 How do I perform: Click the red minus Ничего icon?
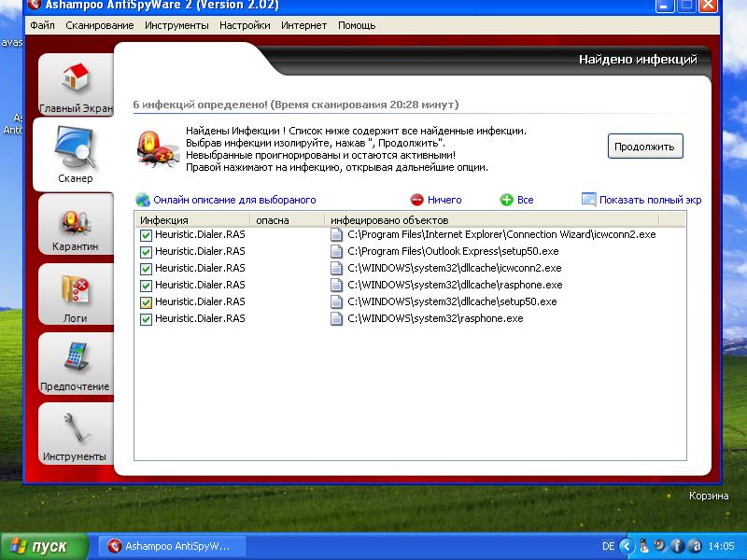pos(416,200)
